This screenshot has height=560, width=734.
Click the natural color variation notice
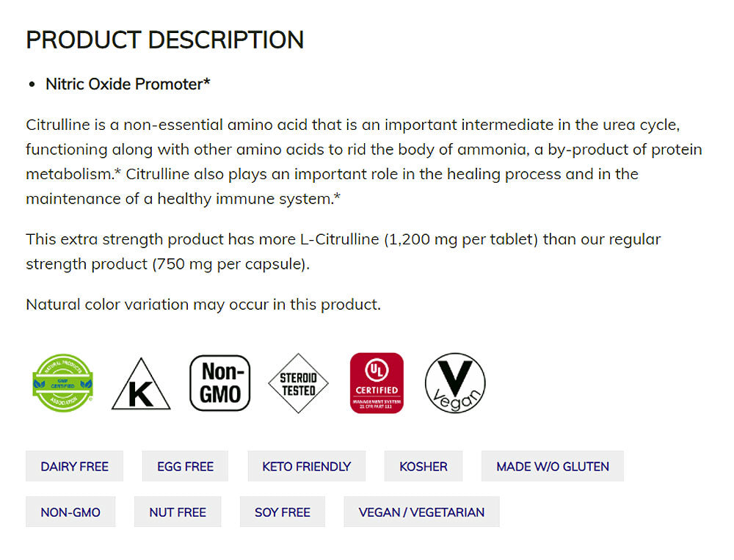pyautogui.click(x=203, y=304)
